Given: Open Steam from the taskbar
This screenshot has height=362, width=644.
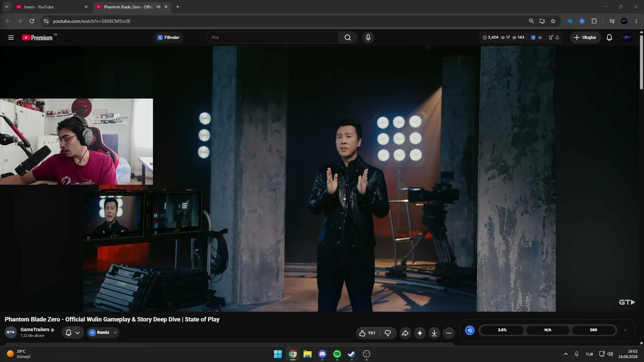Looking at the screenshot, I should (352, 354).
